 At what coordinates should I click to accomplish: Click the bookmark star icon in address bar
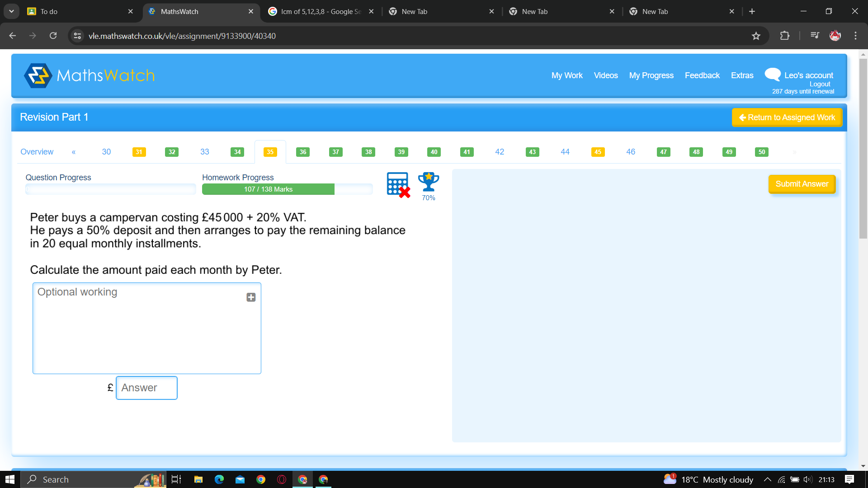758,36
